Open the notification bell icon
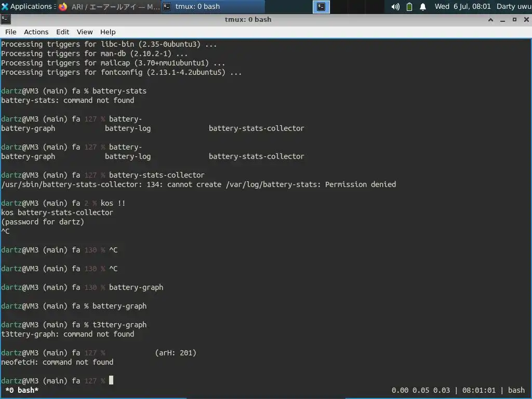Image resolution: width=532 pixels, height=399 pixels. (423, 6)
